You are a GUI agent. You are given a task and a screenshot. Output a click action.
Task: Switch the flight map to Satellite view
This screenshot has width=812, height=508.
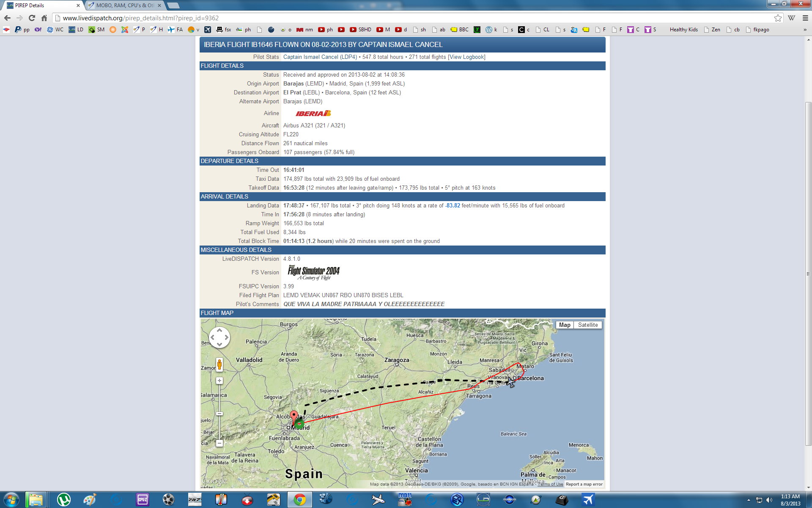coord(588,325)
